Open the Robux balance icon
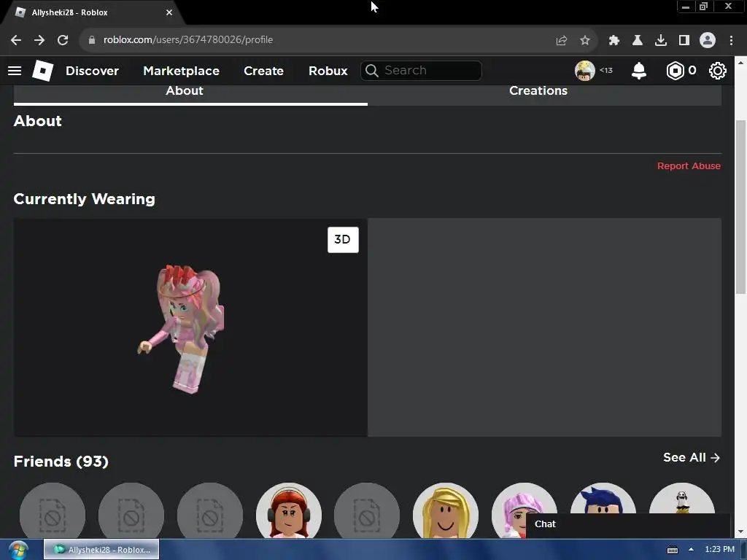This screenshot has width=747, height=560. pos(675,71)
